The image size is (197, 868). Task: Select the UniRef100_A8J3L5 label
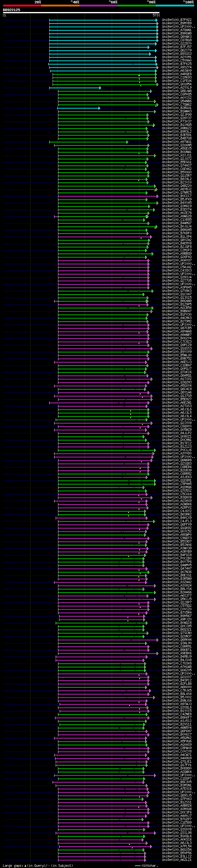(x=177, y=412)
